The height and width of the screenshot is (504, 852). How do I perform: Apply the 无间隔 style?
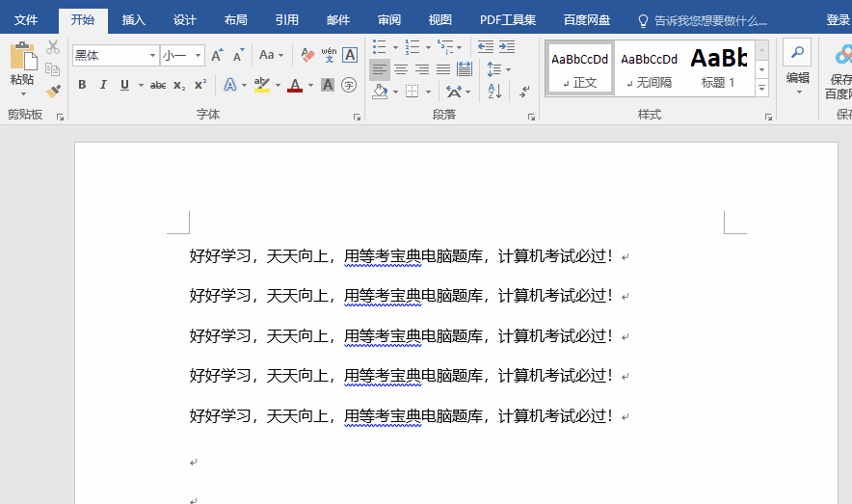[650, 68]
